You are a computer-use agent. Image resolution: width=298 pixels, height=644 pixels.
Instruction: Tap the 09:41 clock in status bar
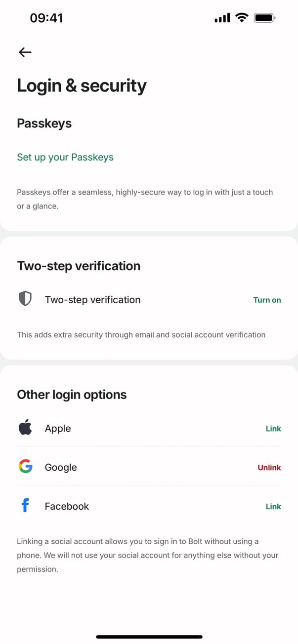coord(46,18)
